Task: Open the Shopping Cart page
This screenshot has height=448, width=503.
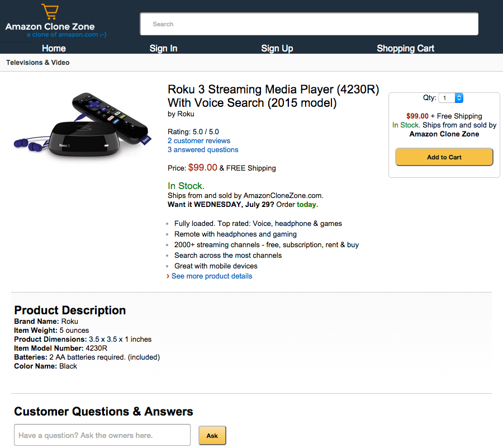Action: [x=405, y=48]
